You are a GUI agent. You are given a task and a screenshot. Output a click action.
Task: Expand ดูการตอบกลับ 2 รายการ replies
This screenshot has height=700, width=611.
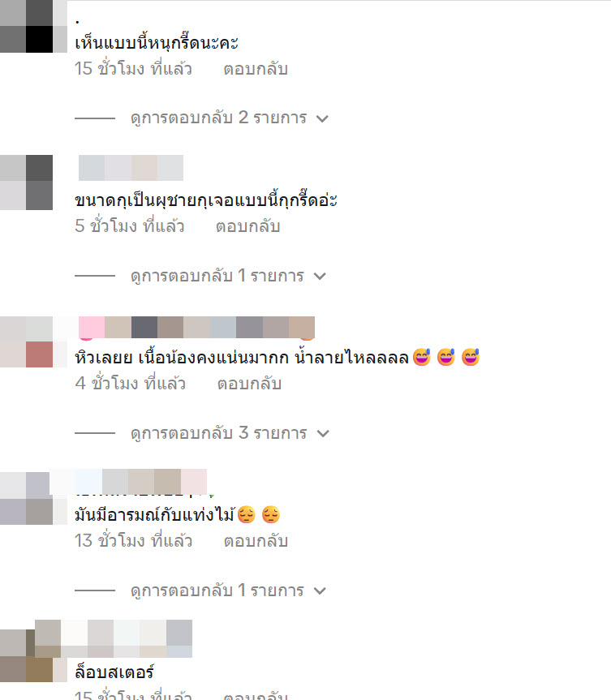click(229, 118)
